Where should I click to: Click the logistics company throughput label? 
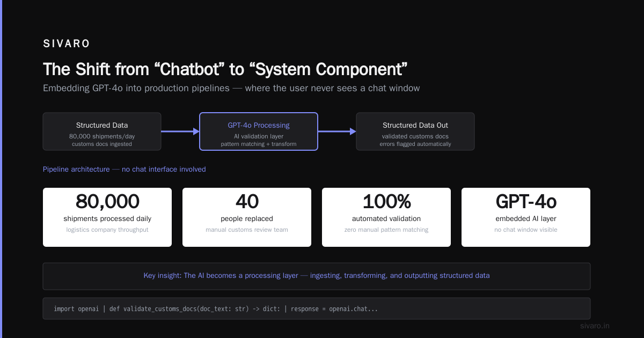(107, 230)
